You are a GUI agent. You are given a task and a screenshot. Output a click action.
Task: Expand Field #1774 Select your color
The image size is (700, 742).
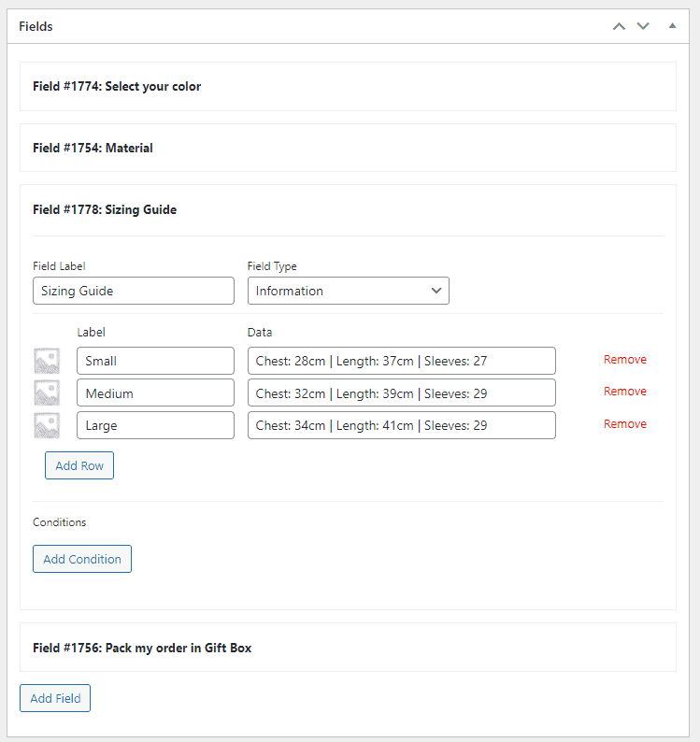click(348, 87)
